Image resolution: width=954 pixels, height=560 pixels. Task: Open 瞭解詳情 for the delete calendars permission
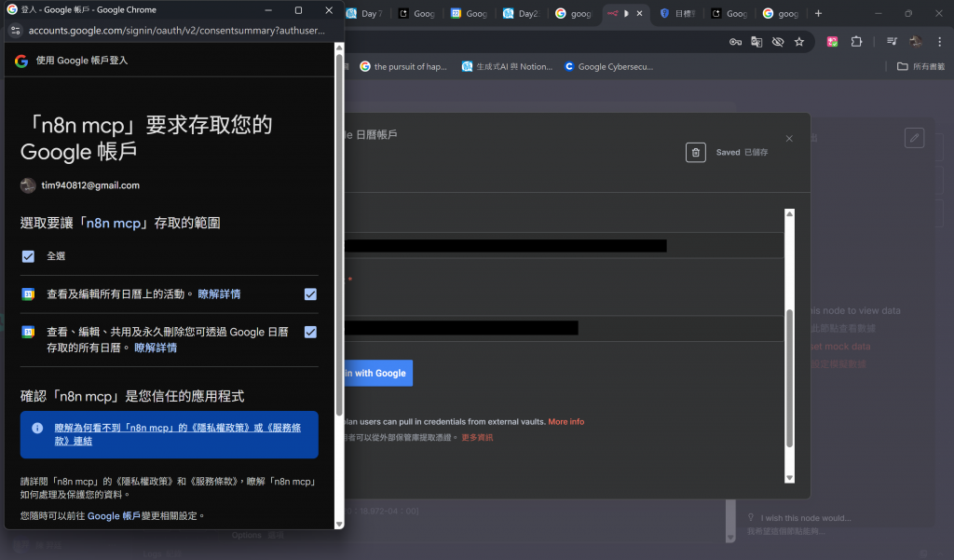pyautogui.click(x=156, y=348)
